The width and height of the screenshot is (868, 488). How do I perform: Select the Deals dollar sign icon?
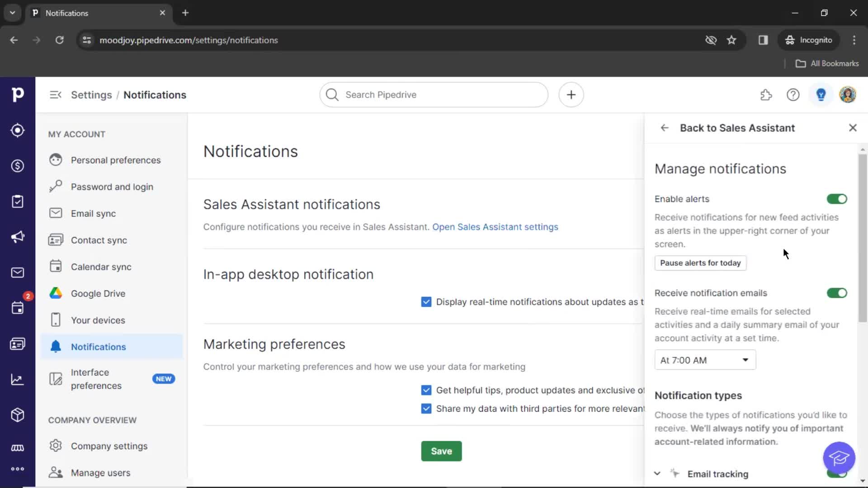pos(17,166)
